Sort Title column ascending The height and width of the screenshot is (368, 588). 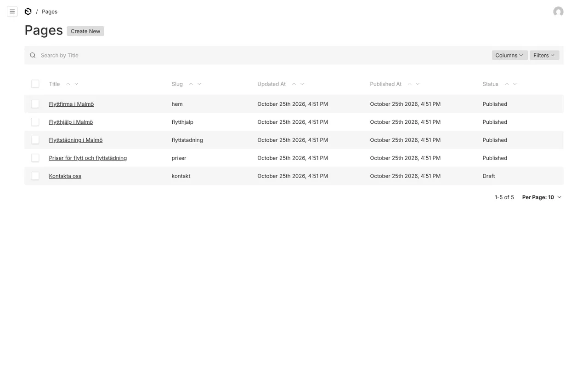click(x=68, y=84)
